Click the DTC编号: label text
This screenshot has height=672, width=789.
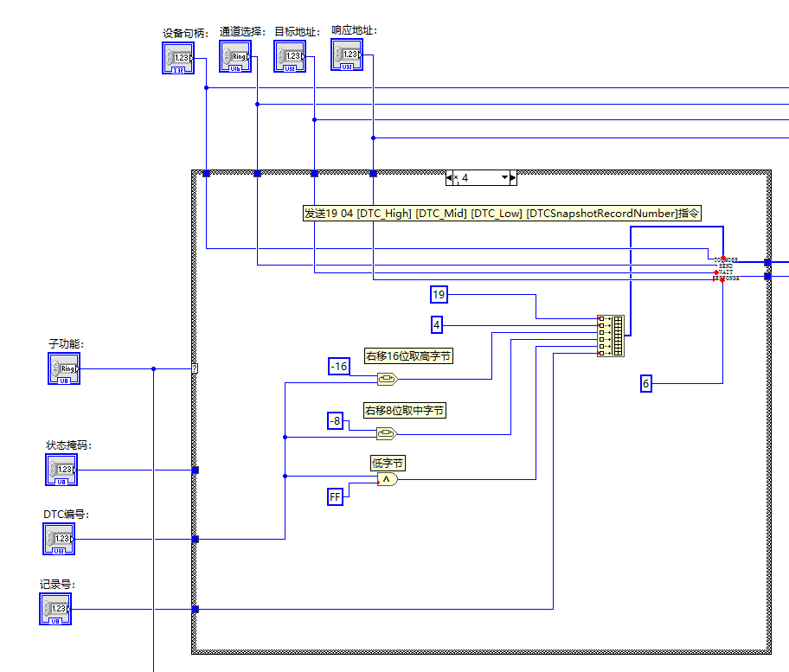pos(66,514)
